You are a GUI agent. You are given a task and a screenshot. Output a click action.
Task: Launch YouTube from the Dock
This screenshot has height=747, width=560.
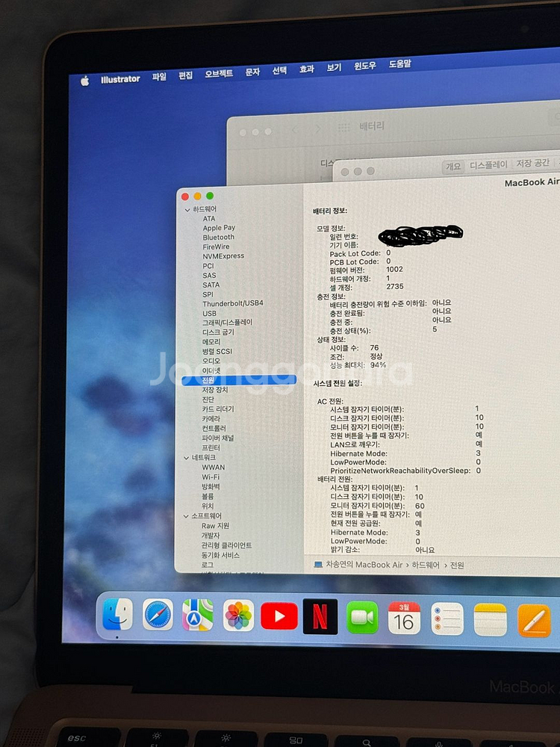click(279, 616)
